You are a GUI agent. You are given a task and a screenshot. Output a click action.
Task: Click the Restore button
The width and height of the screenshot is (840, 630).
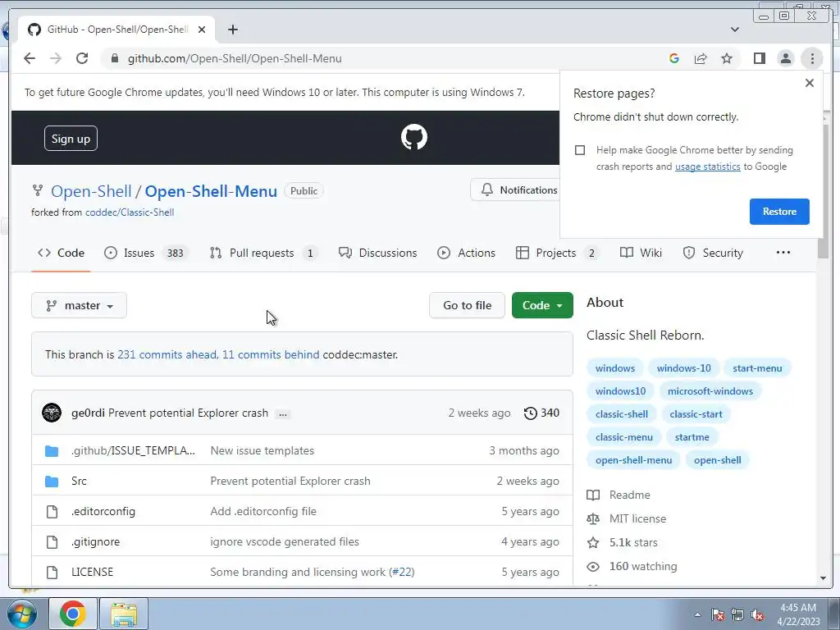(x=779, y=212)
